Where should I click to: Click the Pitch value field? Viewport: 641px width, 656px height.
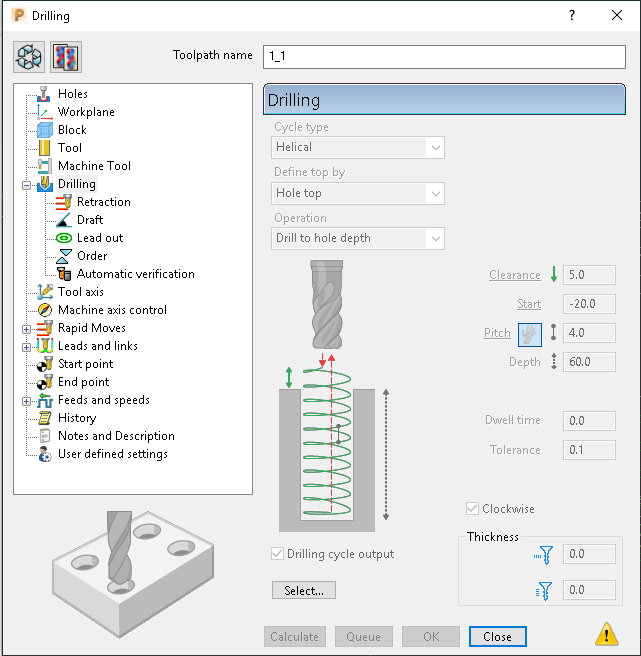tap(589, 333)
